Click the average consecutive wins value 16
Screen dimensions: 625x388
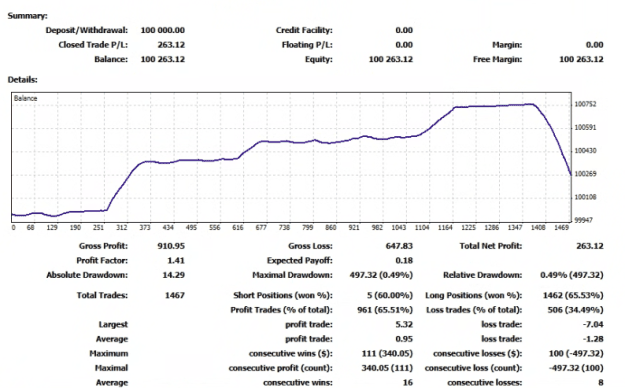click(407, 383)
